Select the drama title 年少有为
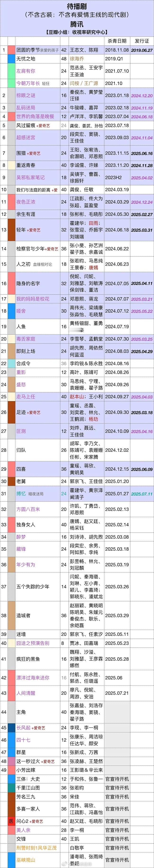Viewport: 154px width, 868px height. [x=26, y=564]
